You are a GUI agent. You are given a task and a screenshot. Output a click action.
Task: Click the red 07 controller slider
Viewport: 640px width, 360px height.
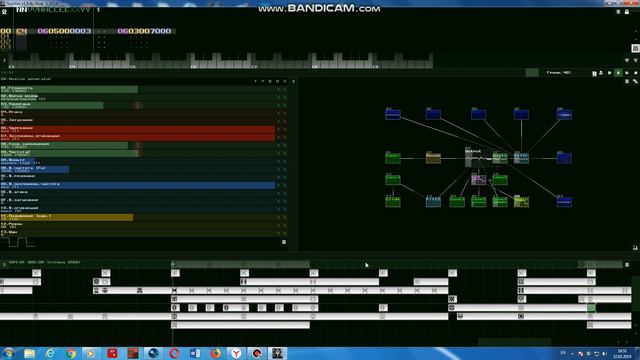(x=138, y=138)
